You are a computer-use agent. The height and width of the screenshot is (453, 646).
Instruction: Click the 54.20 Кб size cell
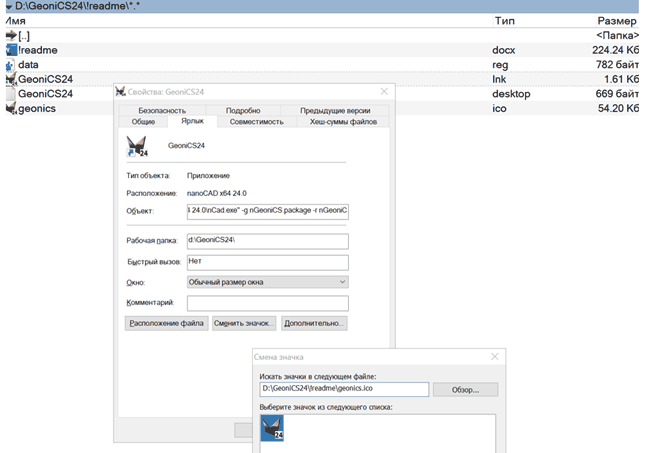click(618, 109)
